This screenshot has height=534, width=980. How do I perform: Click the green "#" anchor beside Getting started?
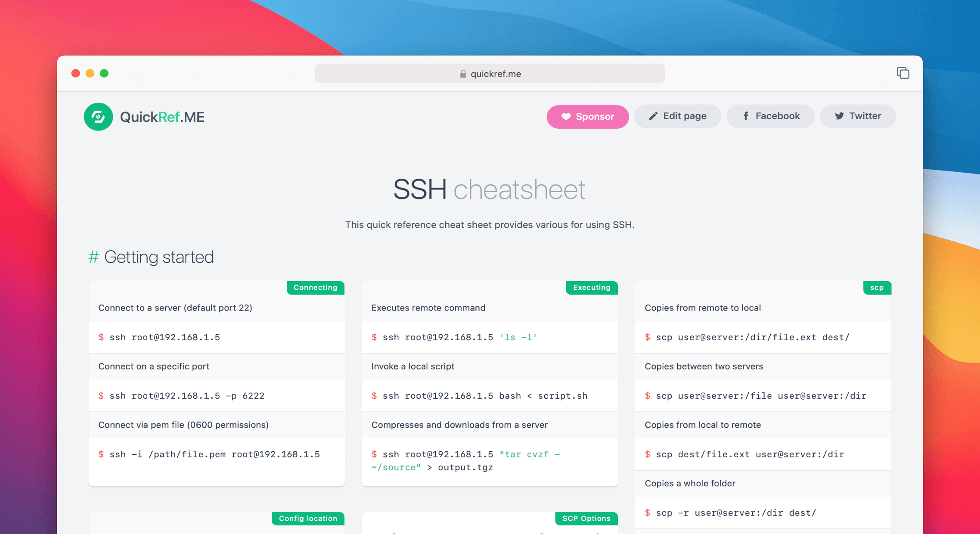[x=93, y=257]
